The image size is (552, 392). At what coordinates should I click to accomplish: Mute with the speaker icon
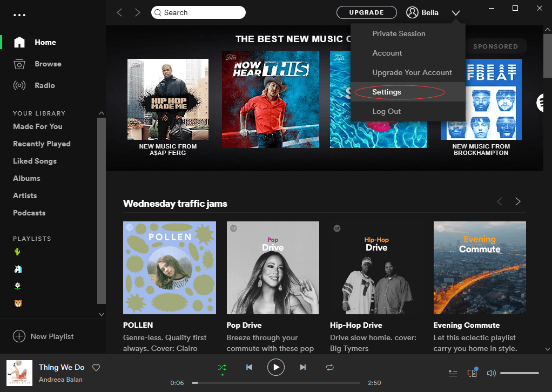(x=491, y=373)
